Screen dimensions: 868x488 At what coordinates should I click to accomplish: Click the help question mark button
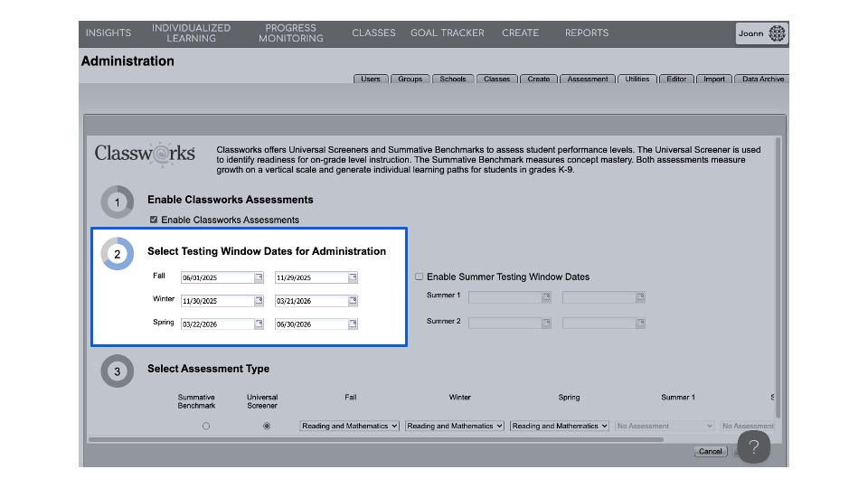753,447
